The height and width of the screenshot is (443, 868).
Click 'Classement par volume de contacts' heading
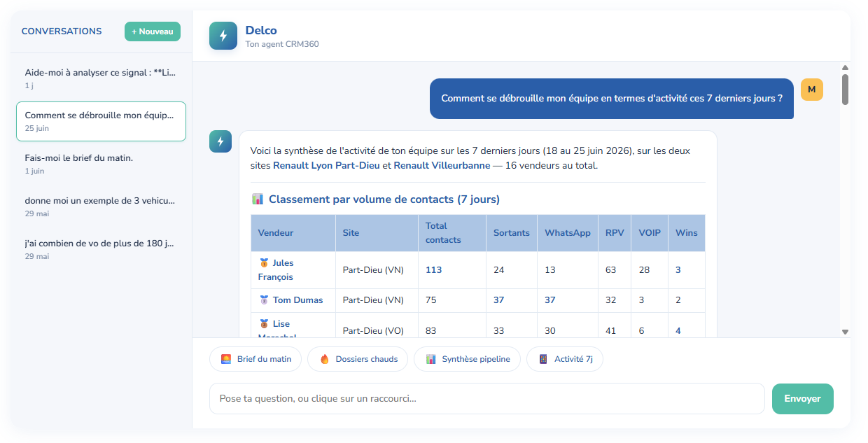[384, 199]
